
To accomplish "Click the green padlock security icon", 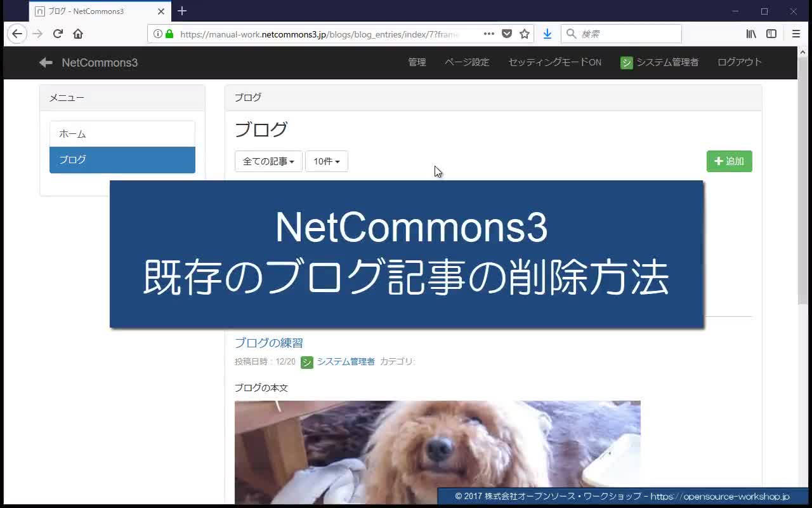I will [169, 34].
